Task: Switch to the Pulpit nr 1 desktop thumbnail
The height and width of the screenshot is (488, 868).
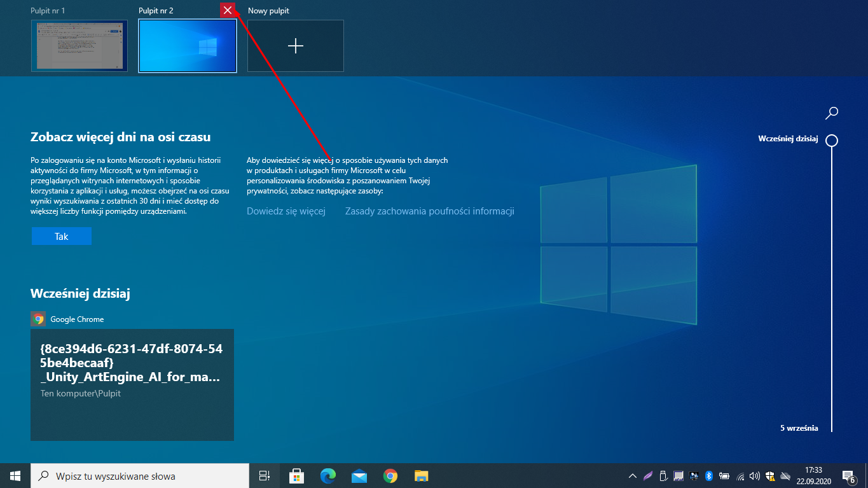Action: tap(79, 46)
